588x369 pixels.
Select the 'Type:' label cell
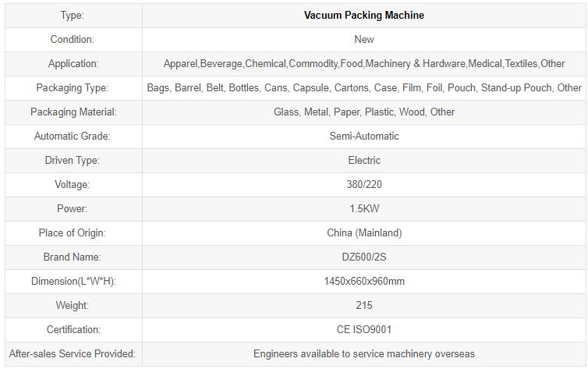[73, 15]
